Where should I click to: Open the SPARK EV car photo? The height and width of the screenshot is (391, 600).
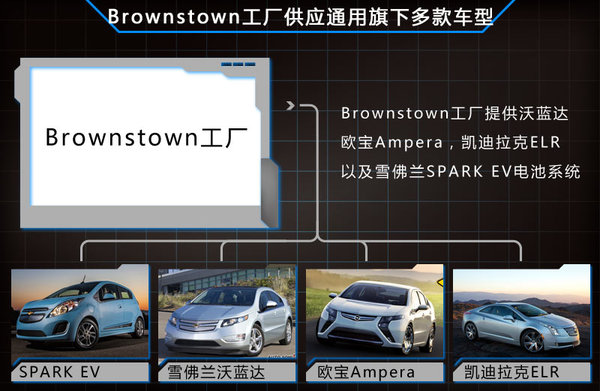tap(80, 313)
